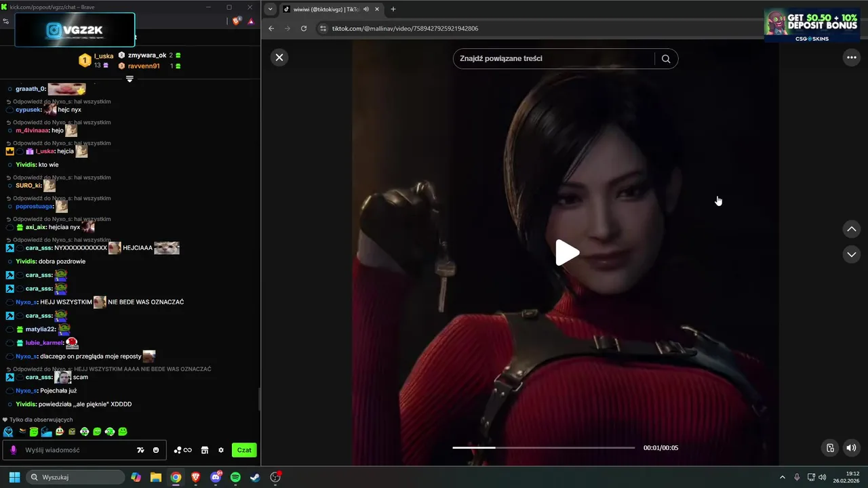Show hidden system tray icons chevron
Viewport: 868px width, 488px height.
tap(783, 477)
